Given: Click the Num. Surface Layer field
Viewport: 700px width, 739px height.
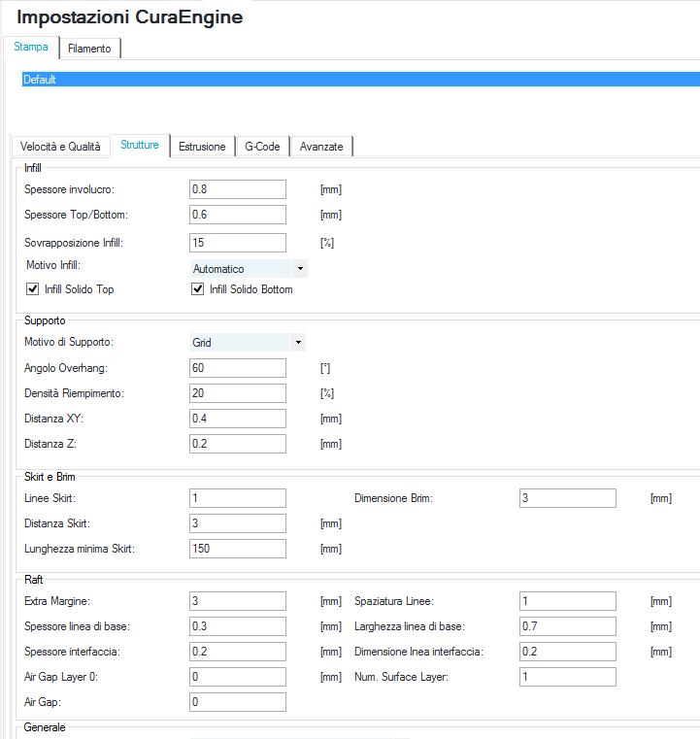Looking at the screenshot, I should pos(568,677).
